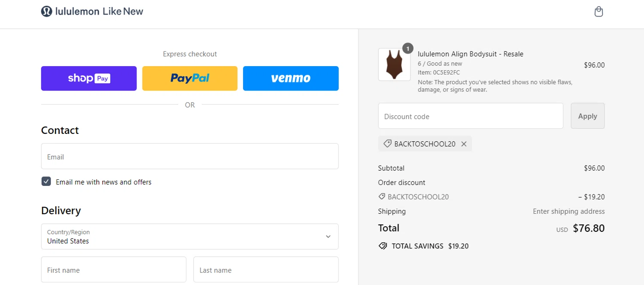Focus the Email input field

pyautogui.click(x=190, y=156)
